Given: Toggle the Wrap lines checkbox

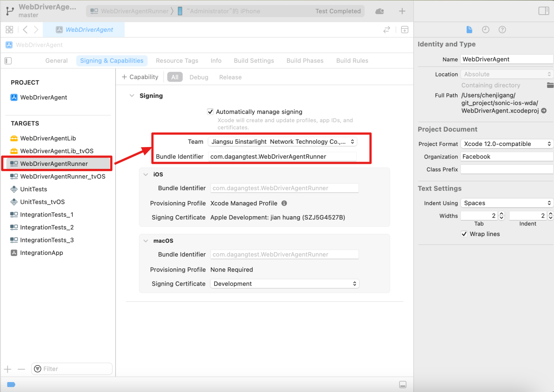Looking at the screenshot, I should pos(464,234).
